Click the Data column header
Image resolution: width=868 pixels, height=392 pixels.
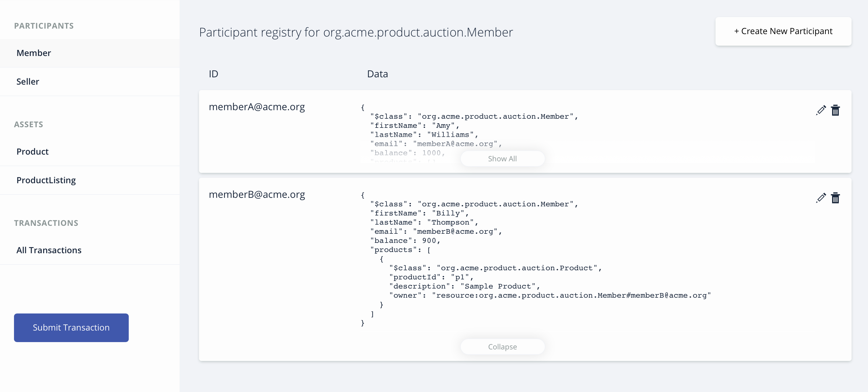[377, 74]
